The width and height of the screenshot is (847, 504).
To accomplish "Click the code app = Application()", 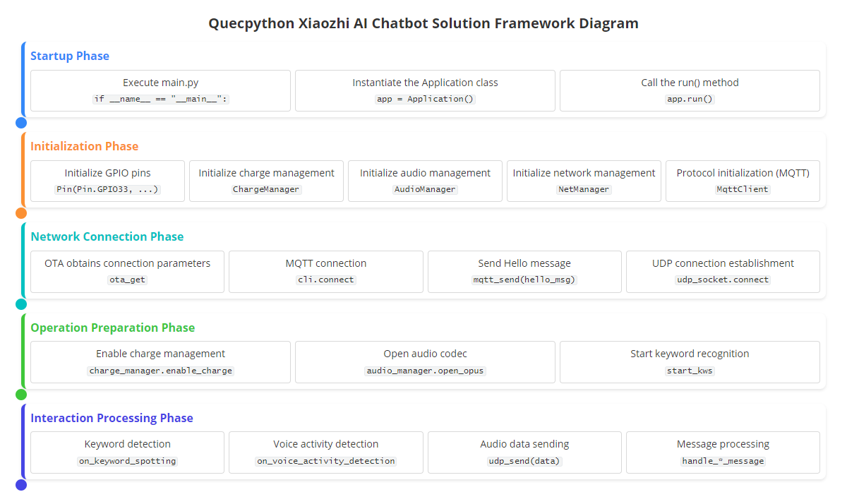I will pyautogui.click(x=425, y=99).
